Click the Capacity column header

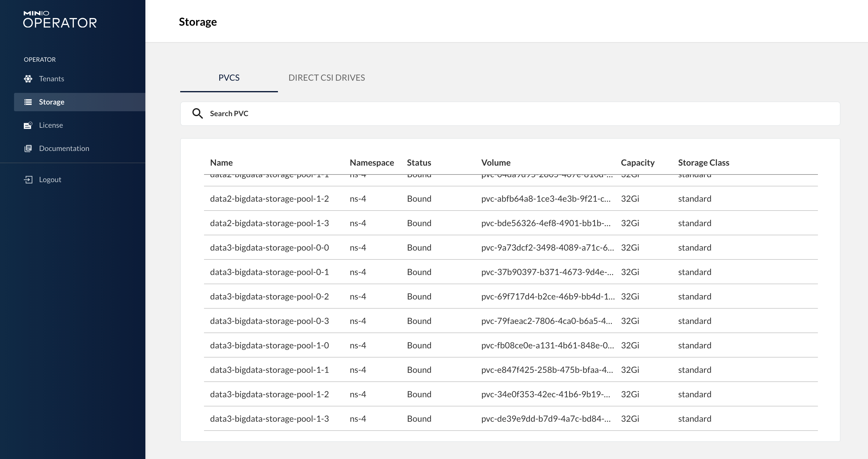coord(637,163)
